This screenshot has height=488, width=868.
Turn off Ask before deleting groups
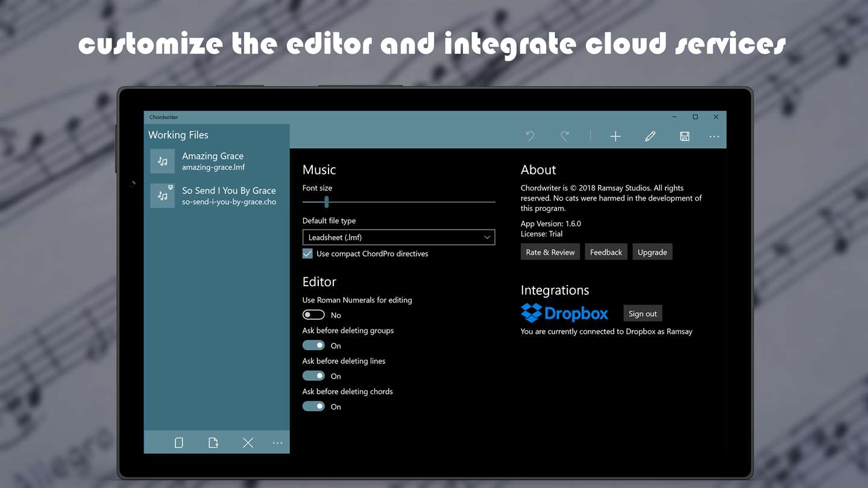313,345
